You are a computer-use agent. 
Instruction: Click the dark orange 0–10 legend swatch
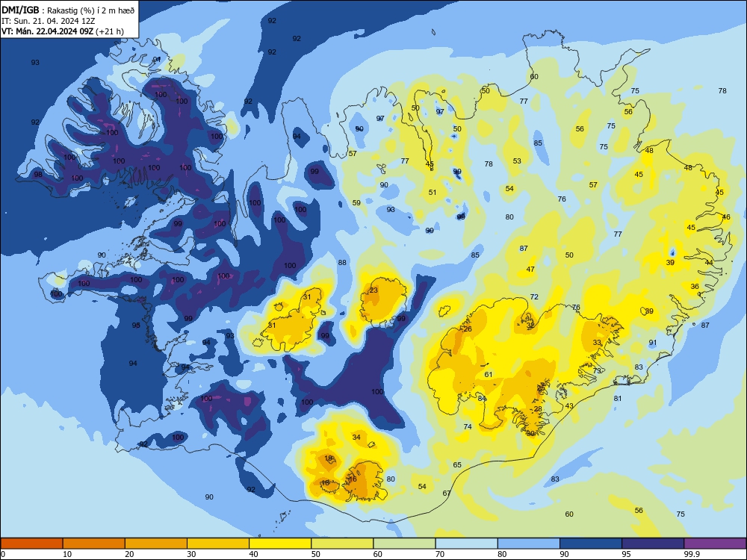[x=31, y=544]
